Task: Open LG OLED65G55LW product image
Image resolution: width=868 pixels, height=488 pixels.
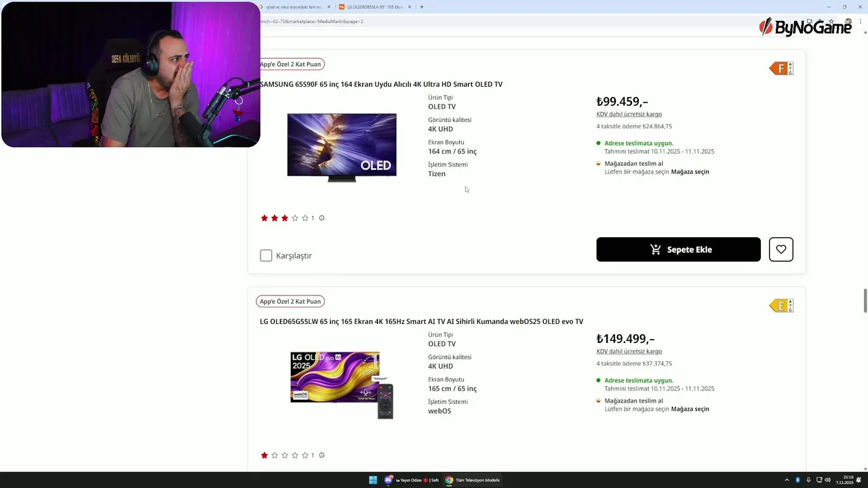Action: [x=342, y=384]
